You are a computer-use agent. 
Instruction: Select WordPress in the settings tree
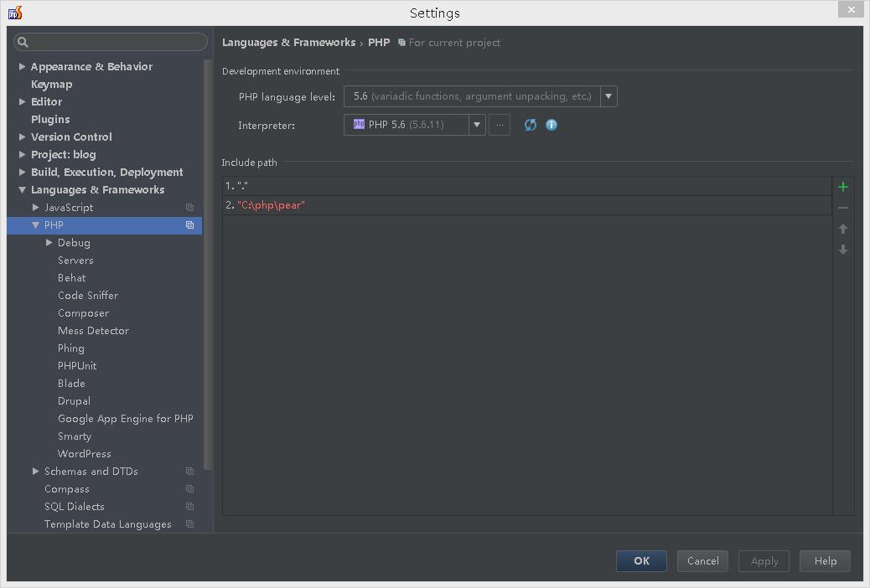[82, 453]
